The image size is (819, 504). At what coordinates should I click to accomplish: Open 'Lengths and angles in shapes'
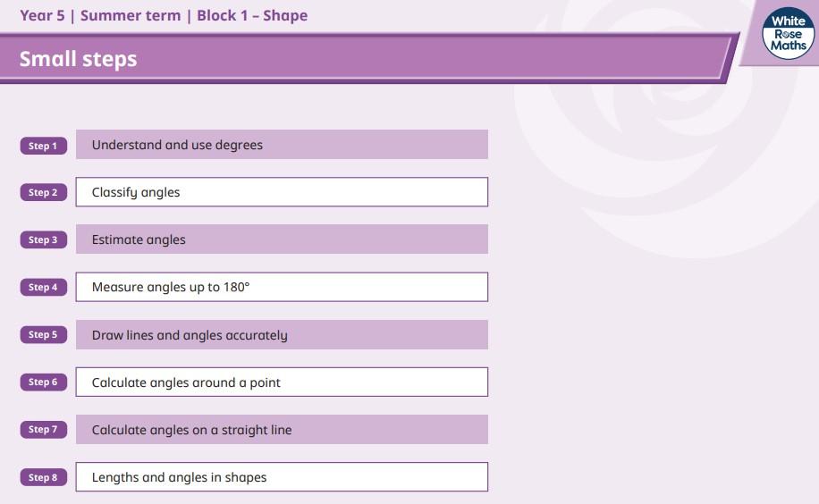pyautogui.click(x=282, y=477)
